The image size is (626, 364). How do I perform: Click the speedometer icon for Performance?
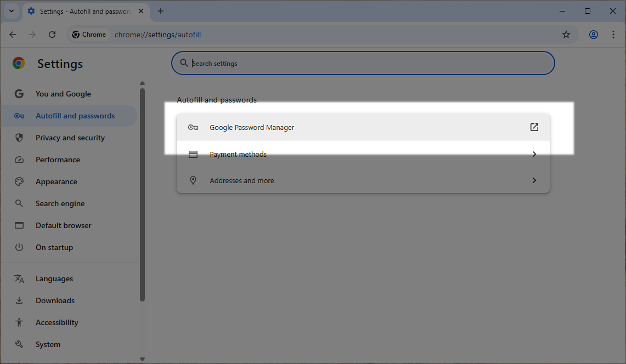tap(19, 160)
